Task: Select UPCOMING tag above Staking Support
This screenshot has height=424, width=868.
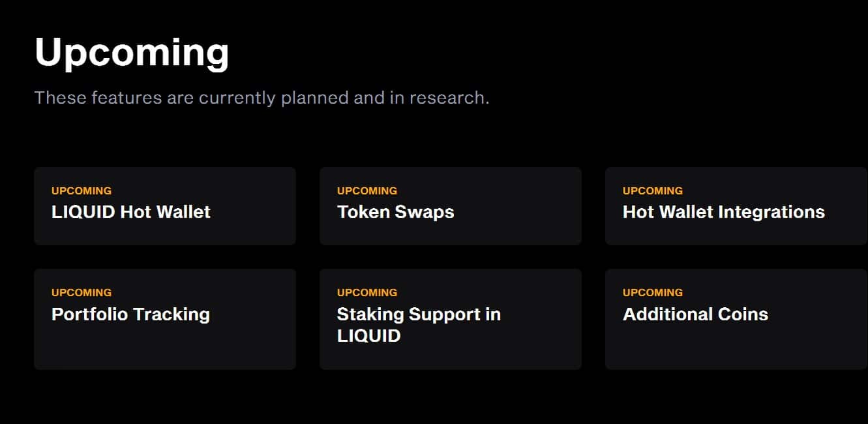Action: point(367,292)
